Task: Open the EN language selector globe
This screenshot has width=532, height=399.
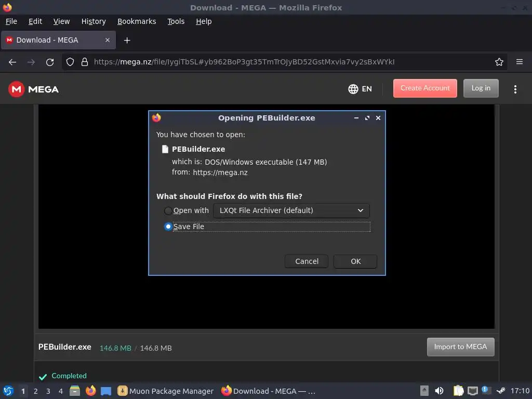Action: click(360, 89)
